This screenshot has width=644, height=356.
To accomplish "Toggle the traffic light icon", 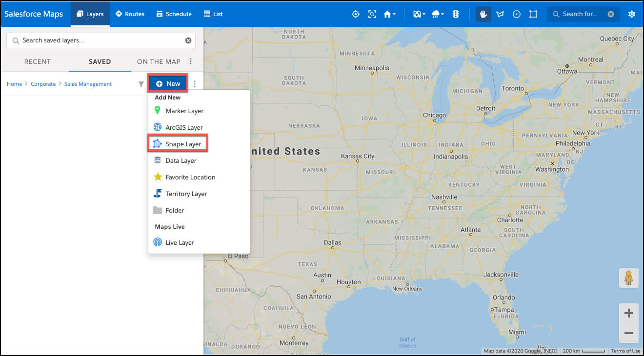I will 456,14.
